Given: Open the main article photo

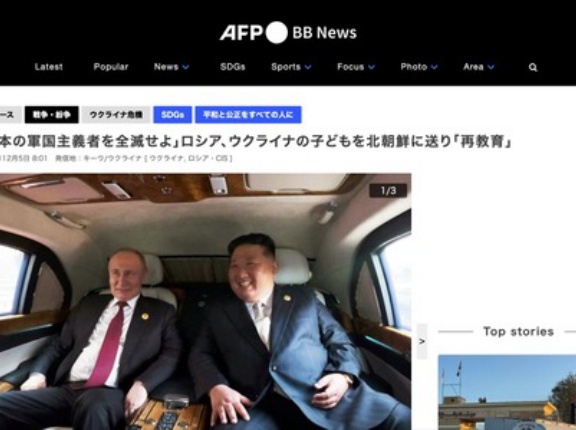Looking at the screenshot, I should pyautogui.click(x=205, y=301).
